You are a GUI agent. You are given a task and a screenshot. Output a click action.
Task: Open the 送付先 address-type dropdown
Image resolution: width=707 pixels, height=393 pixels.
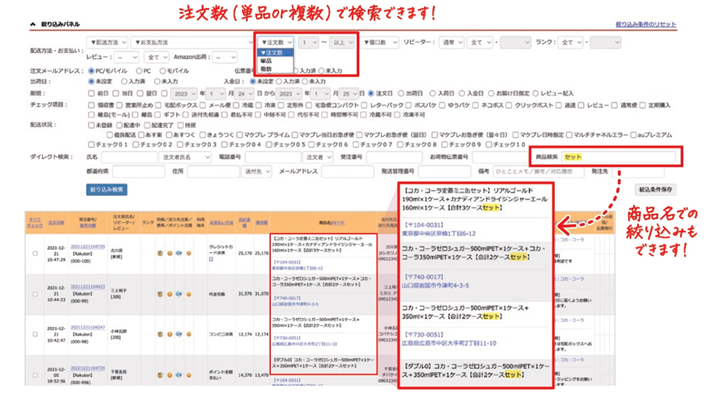point(257,171)
